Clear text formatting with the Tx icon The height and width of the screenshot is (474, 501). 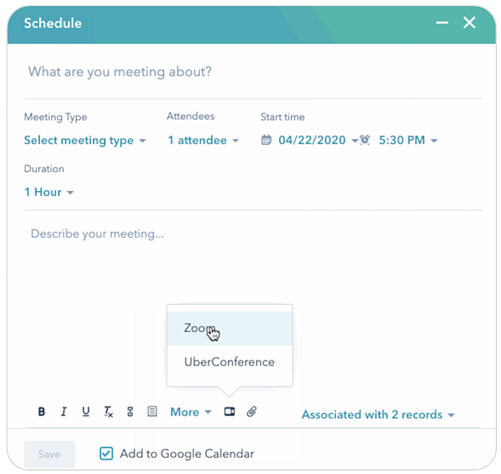click(108, 412)
